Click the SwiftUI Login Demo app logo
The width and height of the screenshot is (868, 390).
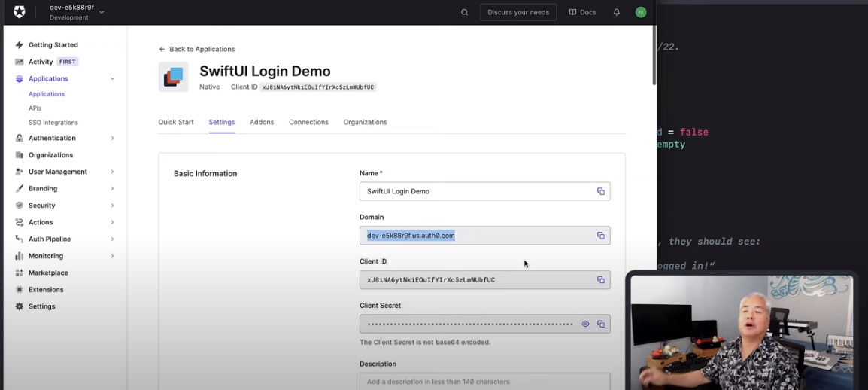[173, 77]
